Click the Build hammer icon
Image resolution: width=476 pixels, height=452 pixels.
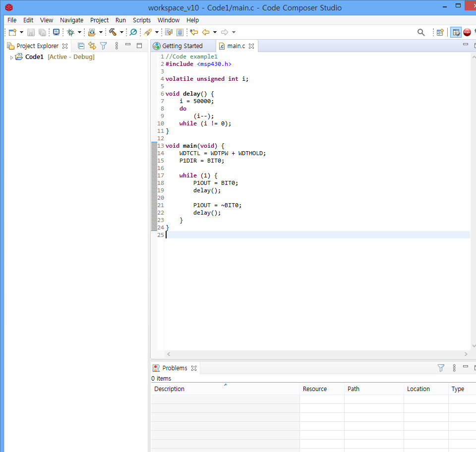tap(113, 32)
